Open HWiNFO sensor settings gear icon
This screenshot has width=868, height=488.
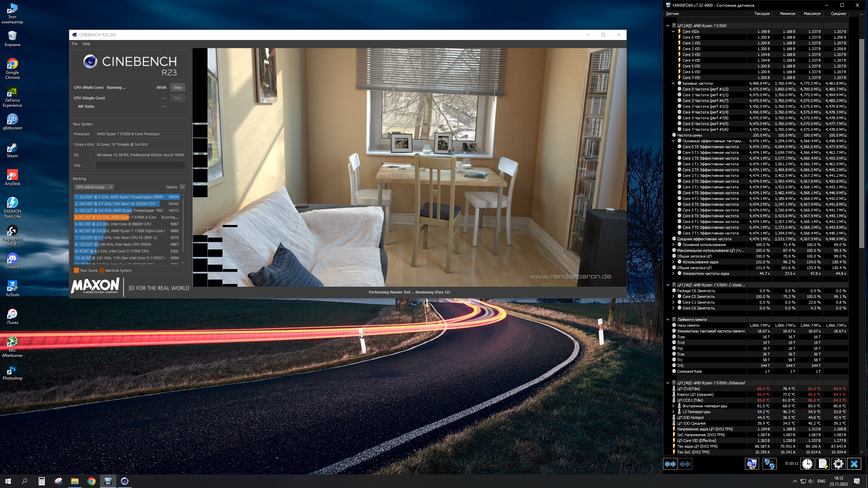click(x=838, y=464)
